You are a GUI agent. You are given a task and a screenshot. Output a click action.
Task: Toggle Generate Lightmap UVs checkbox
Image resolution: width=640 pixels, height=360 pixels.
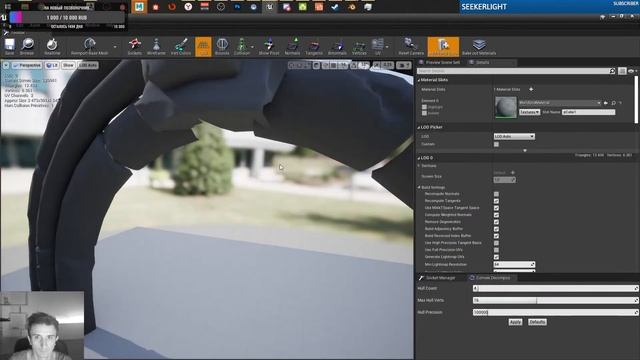[x=496, y=257]
